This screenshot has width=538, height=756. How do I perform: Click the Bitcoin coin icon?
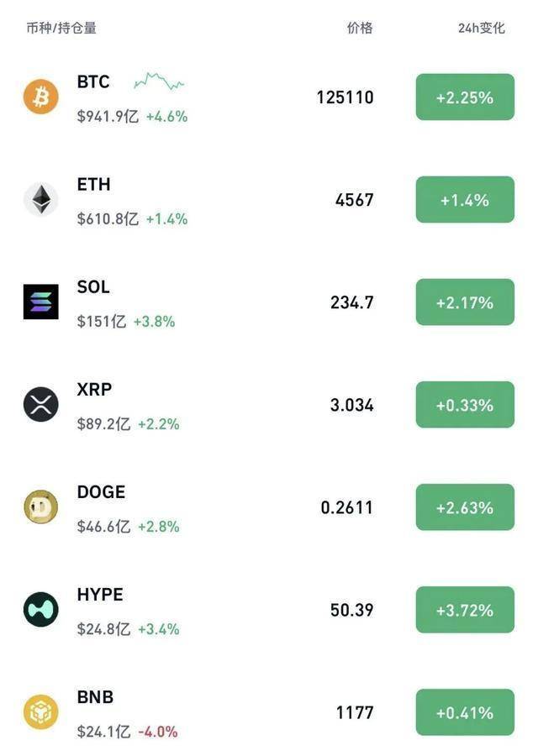[40, 97]
